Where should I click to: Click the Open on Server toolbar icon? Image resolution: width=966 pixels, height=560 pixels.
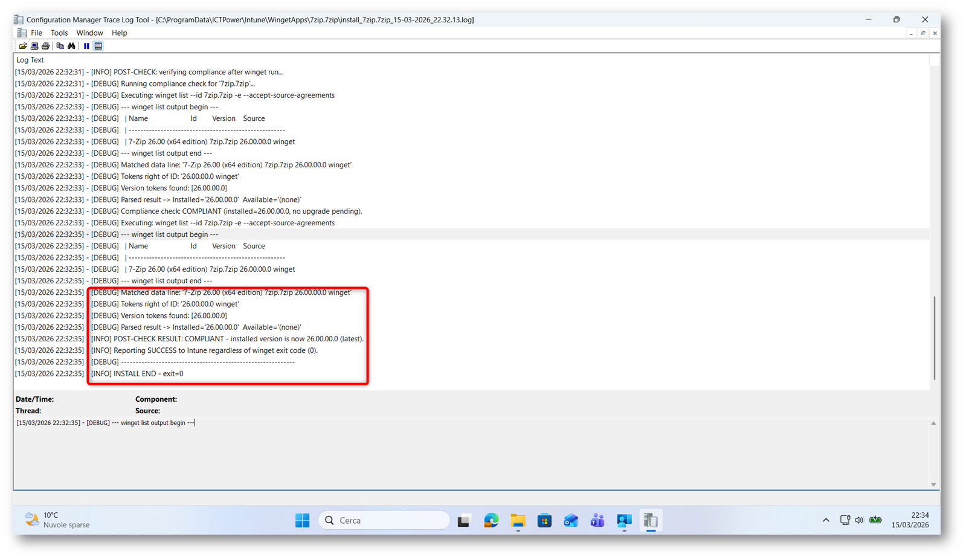click(34, 46)
